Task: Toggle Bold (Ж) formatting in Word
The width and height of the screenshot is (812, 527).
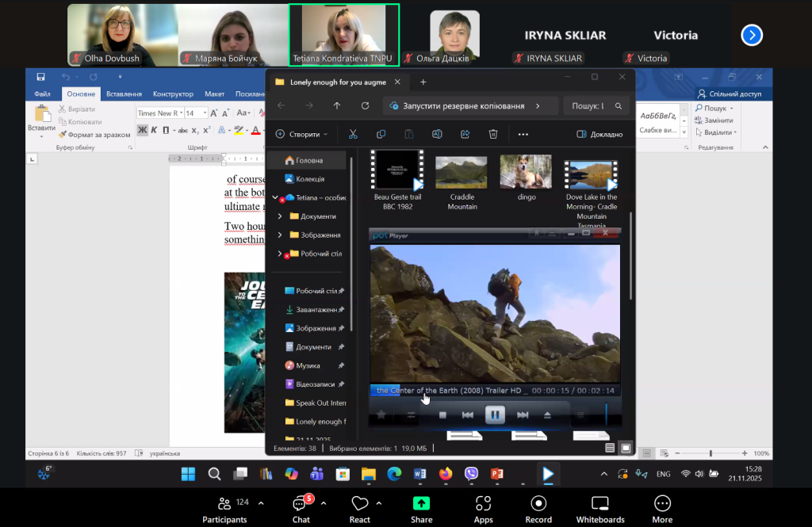Action: coord(143,131)
